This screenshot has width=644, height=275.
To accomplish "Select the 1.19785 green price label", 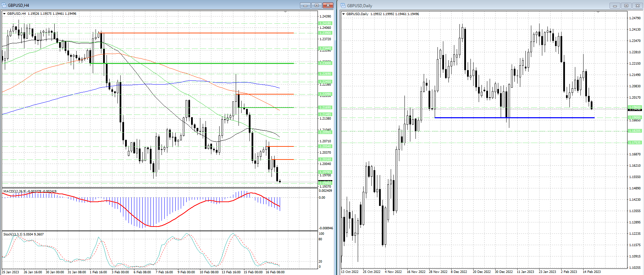I will pyautogui.click(x=325, y=172).
